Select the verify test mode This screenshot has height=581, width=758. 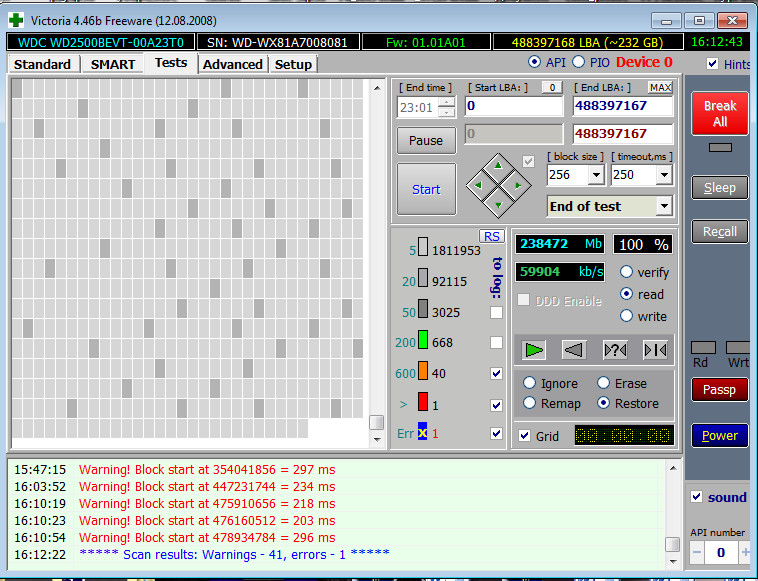627,272
